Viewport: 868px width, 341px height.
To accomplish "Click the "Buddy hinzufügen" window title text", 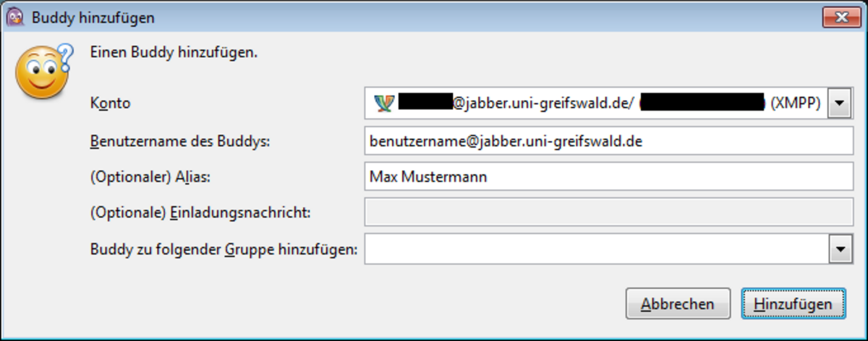I will tap(93, 17).
